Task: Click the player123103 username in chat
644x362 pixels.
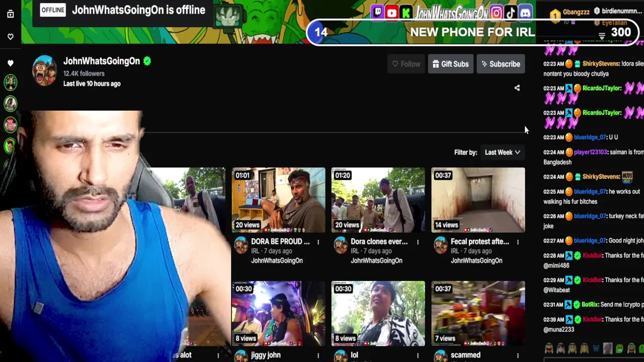Action: tap(591, 152)
